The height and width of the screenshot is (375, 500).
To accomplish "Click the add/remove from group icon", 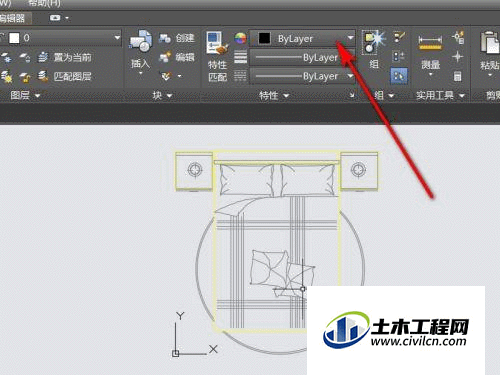I will tap(399, 56).
